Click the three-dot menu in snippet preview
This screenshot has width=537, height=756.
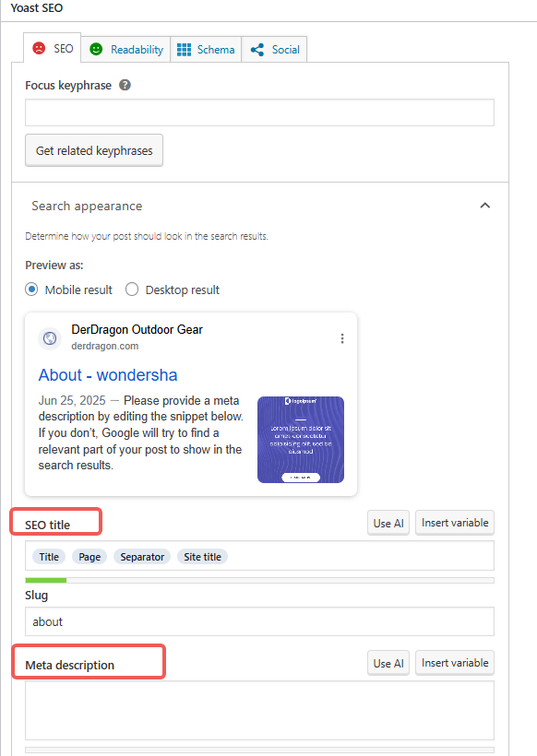pos(342,338)
